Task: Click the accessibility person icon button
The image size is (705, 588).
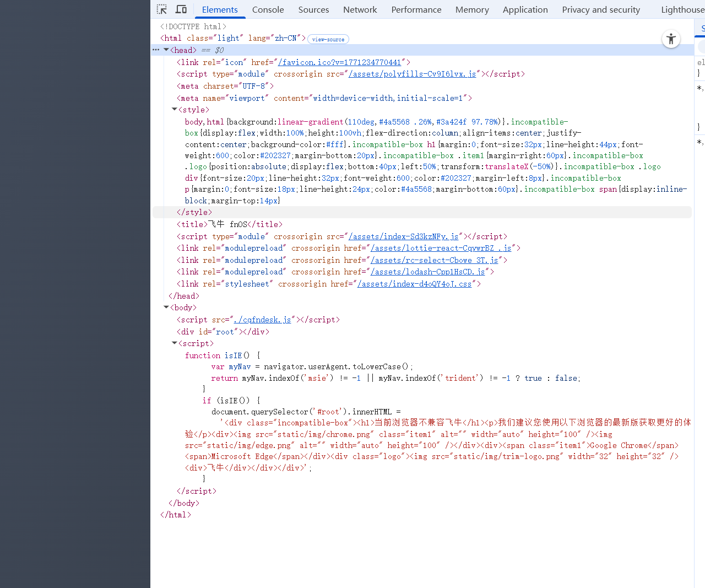Action: click(x=671, y=39)
